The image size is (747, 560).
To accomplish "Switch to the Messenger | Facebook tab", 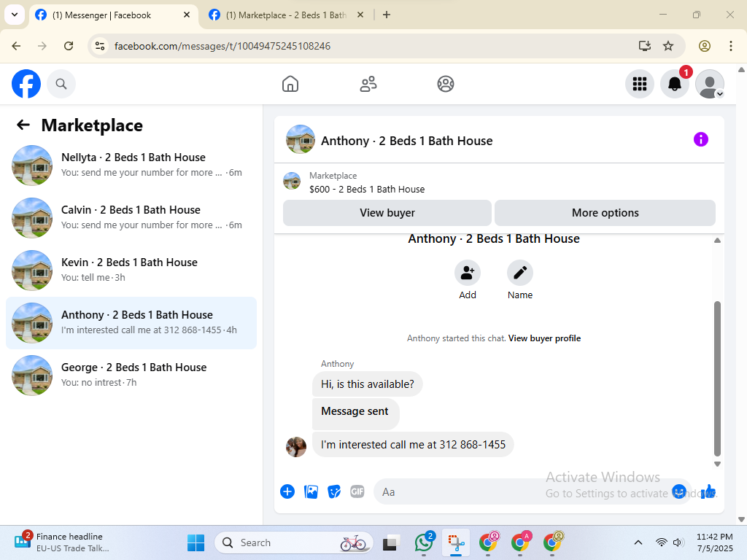I will [113, 15].
